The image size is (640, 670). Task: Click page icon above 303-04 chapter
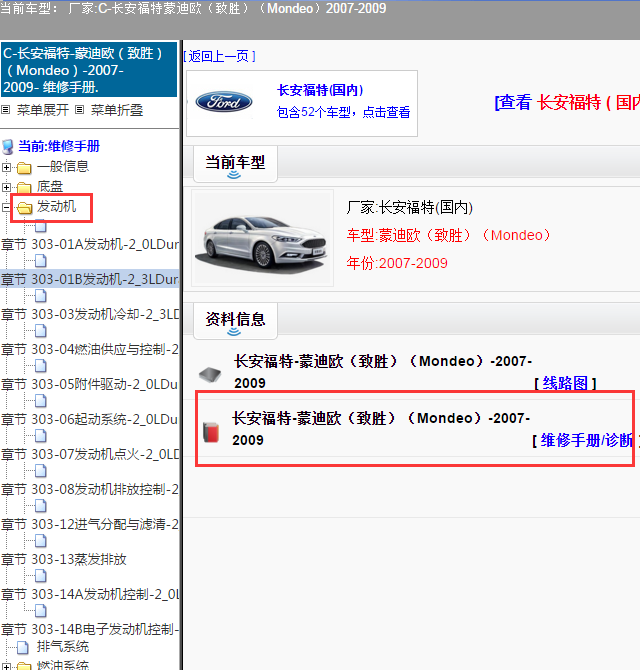(x=41, y=330)
